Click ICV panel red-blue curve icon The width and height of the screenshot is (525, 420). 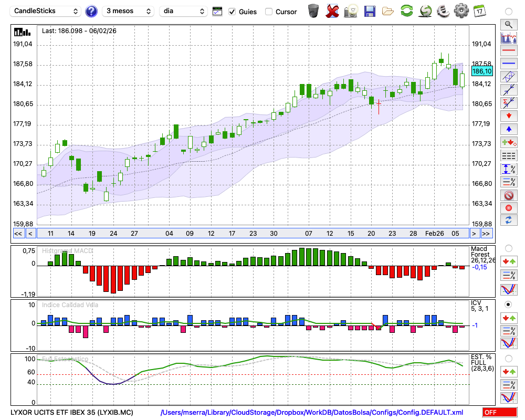point(509,343)
